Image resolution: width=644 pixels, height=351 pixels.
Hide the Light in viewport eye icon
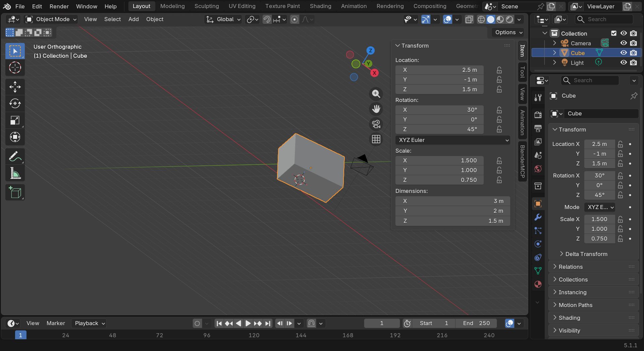pos(624,62)
